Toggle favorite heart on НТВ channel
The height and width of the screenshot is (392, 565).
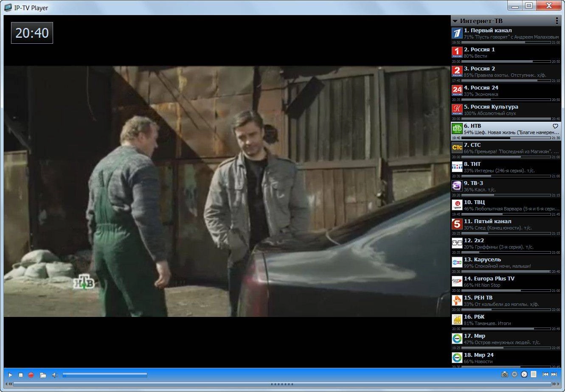click(x=555, y=126)
